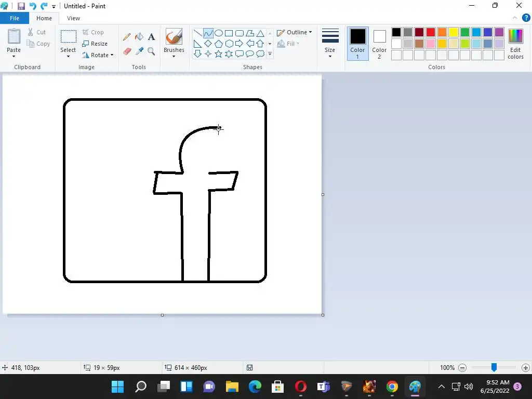Pick the green color swatch
532x399 pixels.
[465, 32]
